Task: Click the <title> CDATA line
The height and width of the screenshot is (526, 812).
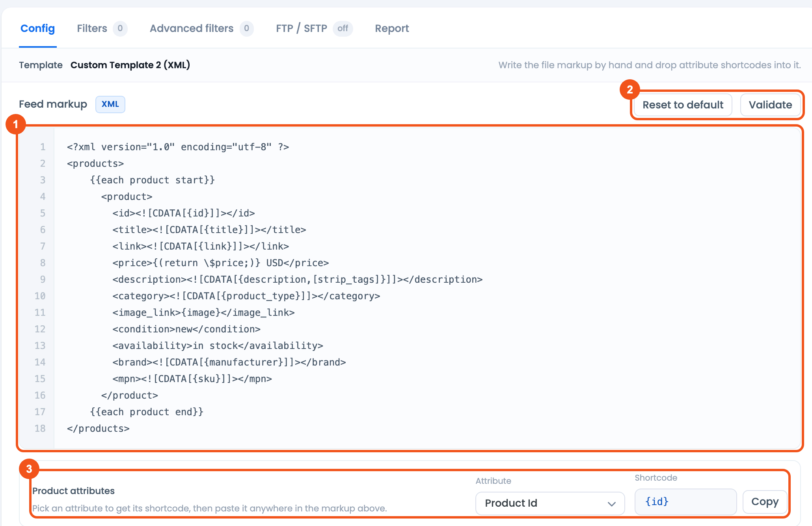Action: (209, 230)
